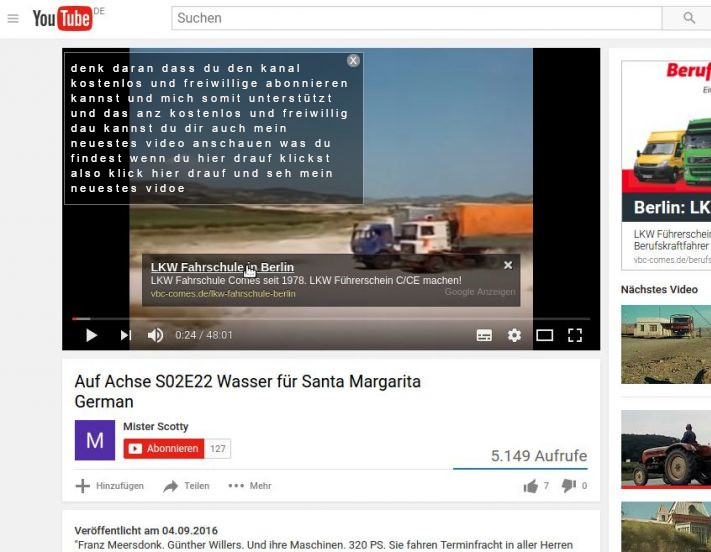
Task: Toggle subtitles on the player
Action: click(484, 335)
